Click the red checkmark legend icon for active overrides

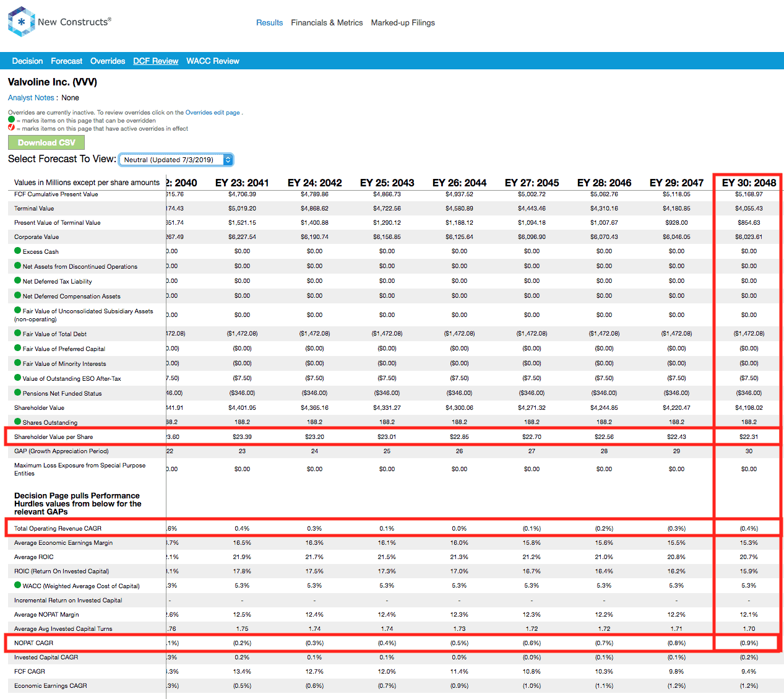[11, 128]
